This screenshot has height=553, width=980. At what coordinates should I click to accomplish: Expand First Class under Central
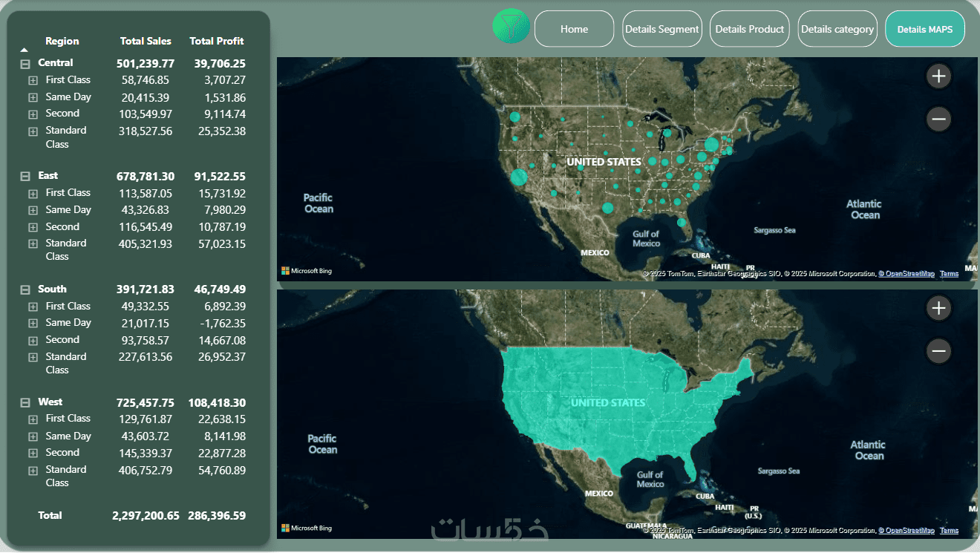click(33, 80)
